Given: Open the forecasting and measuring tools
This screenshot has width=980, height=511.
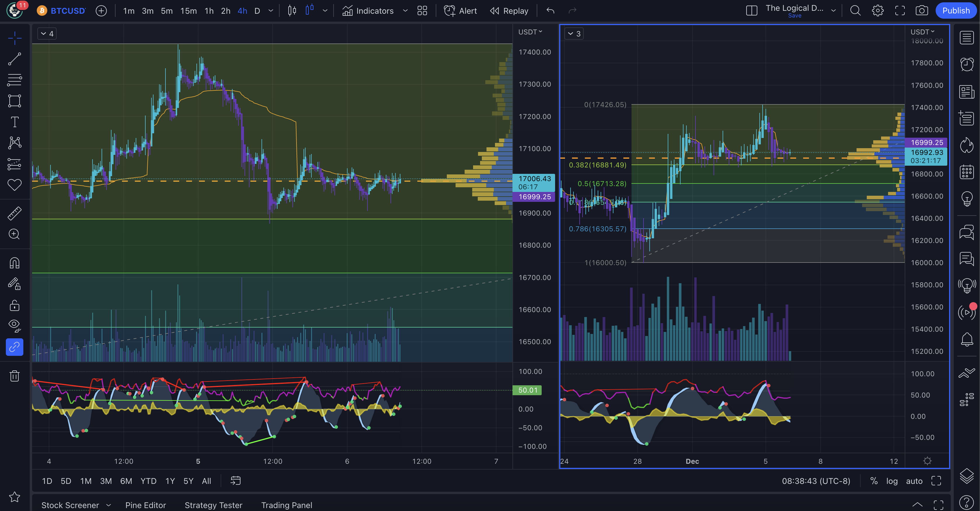Looking at the screenshot, I should click(15, 164).
